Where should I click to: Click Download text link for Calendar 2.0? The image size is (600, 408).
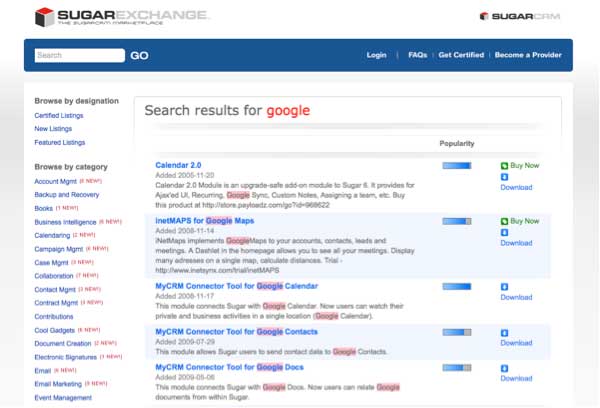tap(516, 187)
